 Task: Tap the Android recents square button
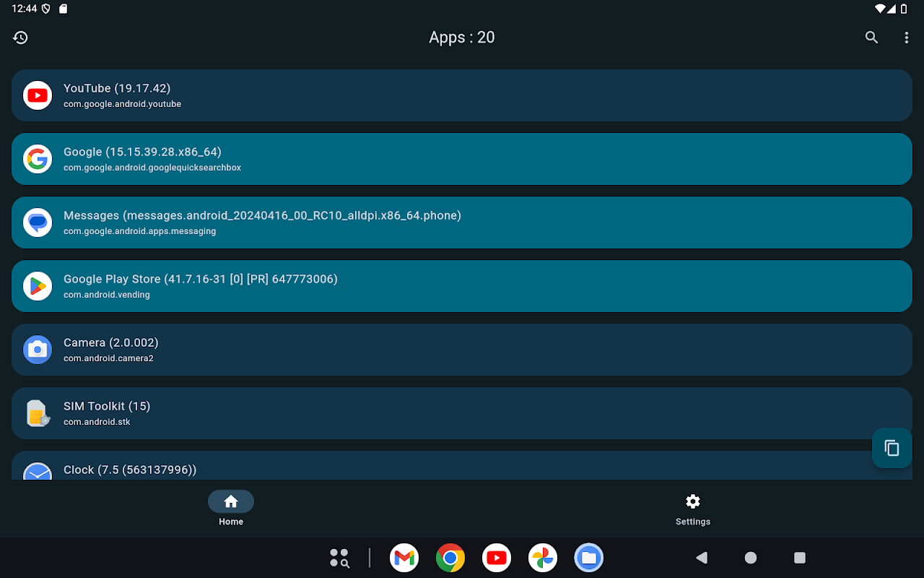[x=799, y=558]
